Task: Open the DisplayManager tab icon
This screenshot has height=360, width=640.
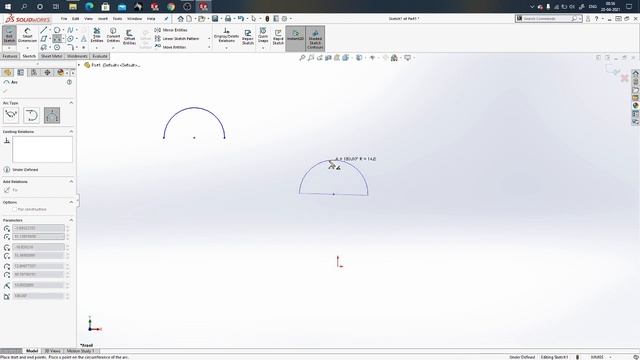Action: (x=60, y=73)
